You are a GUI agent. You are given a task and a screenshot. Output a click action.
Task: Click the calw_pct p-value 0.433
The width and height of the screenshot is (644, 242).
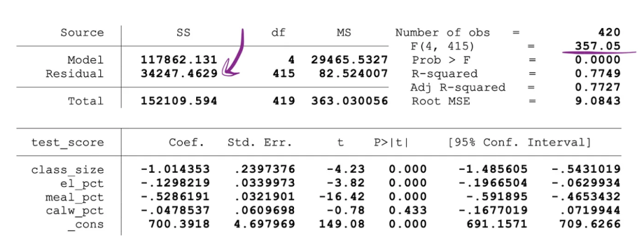coord(407,211)
